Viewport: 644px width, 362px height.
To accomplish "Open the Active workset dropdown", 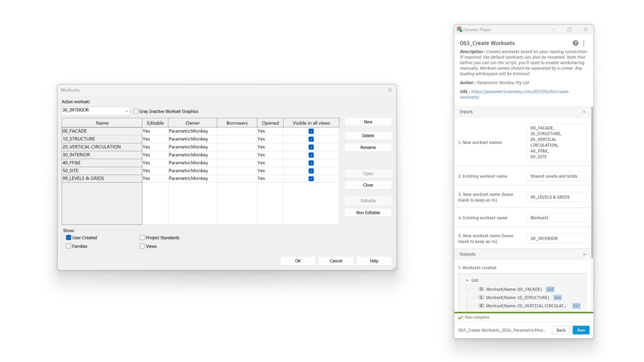I will 127,111.
